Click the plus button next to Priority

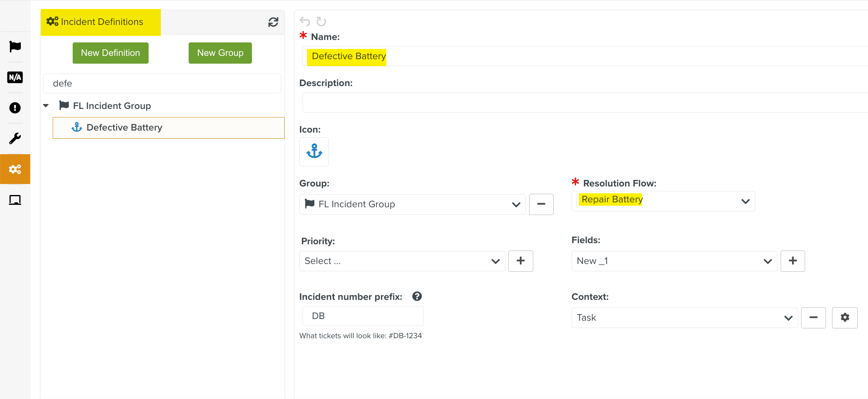[x=521, y=261]
